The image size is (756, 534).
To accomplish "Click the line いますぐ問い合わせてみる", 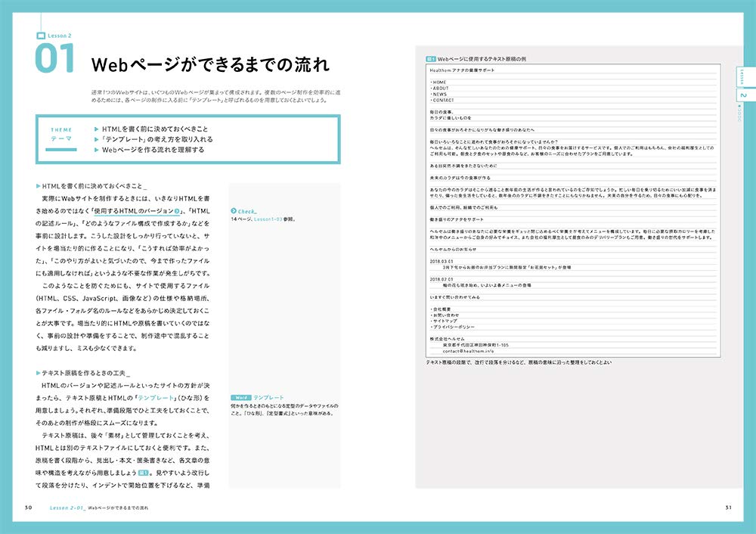I will pos(454,297).
